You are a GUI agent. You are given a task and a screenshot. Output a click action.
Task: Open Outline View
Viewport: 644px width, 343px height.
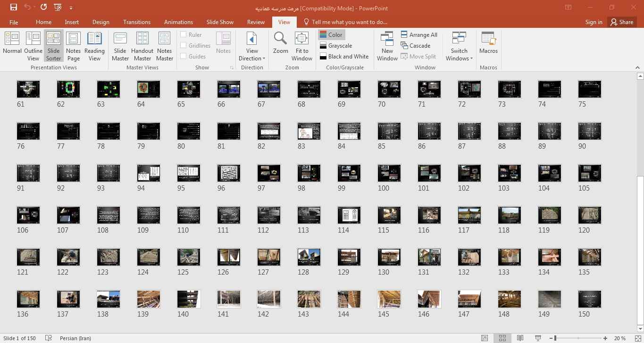point(33,45)
